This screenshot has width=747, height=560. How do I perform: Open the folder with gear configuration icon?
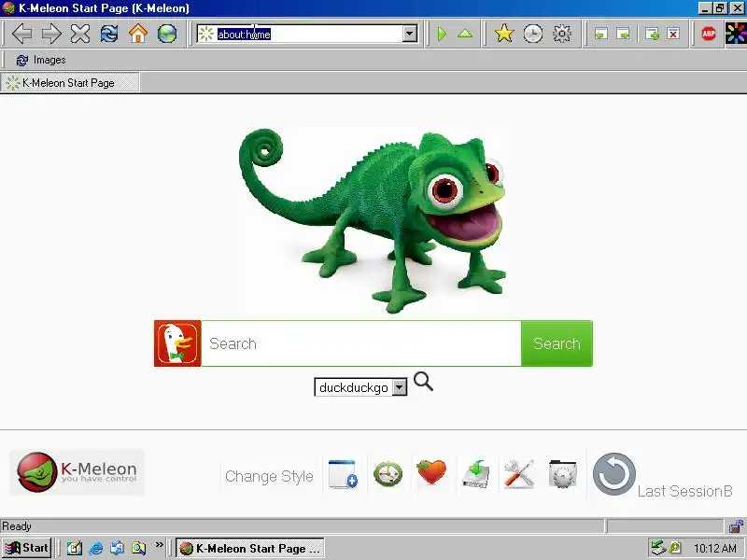tap(563, 474)
